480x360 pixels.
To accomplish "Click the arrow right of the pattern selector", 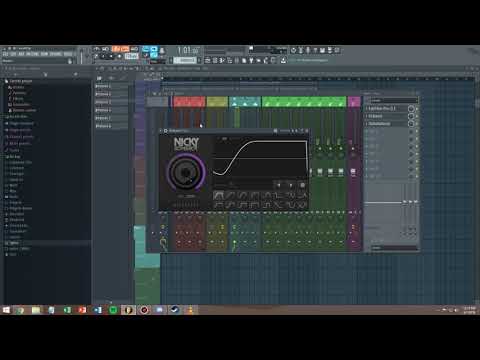I will pos(199,60).
